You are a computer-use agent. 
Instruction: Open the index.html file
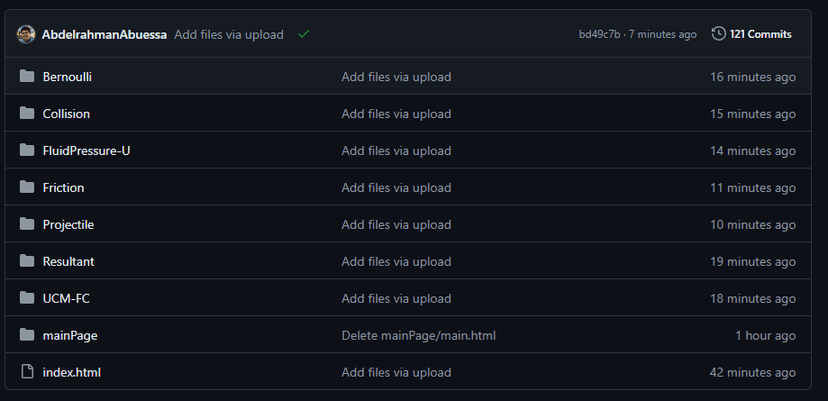[72, 373]
